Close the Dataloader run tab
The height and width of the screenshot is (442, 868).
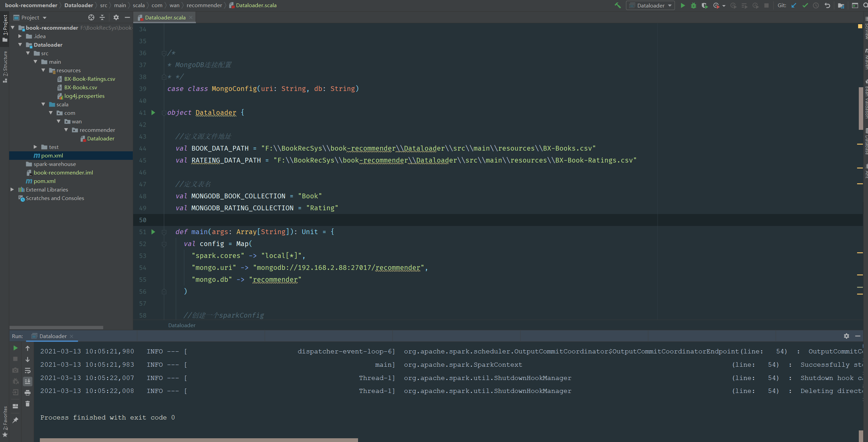coord(72,336)
